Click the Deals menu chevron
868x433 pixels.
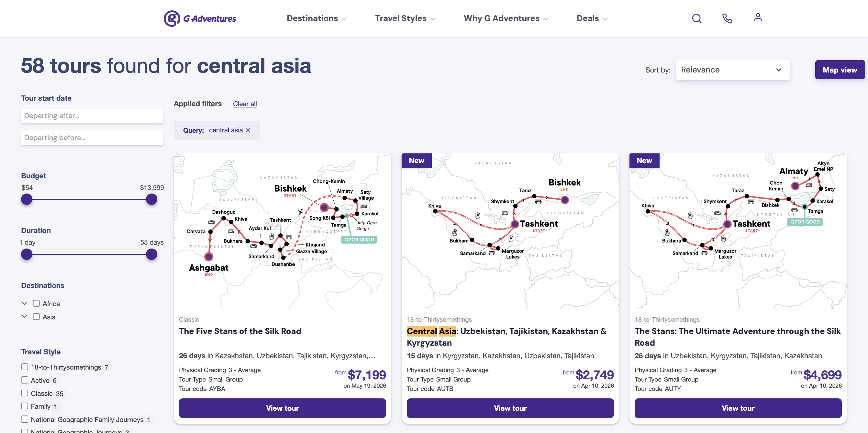tap(606, 19)
